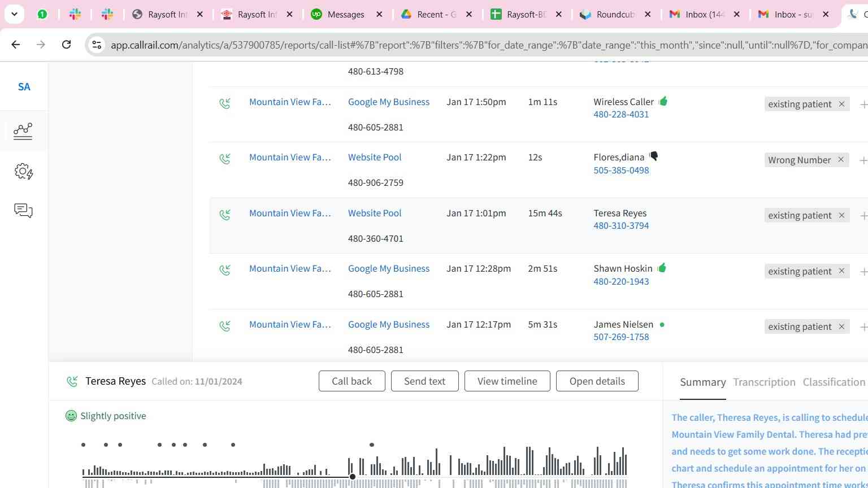Click inbound call icon for Wireless Caller row
This screenshot has height=488, width=868.
tap(225, 103)
